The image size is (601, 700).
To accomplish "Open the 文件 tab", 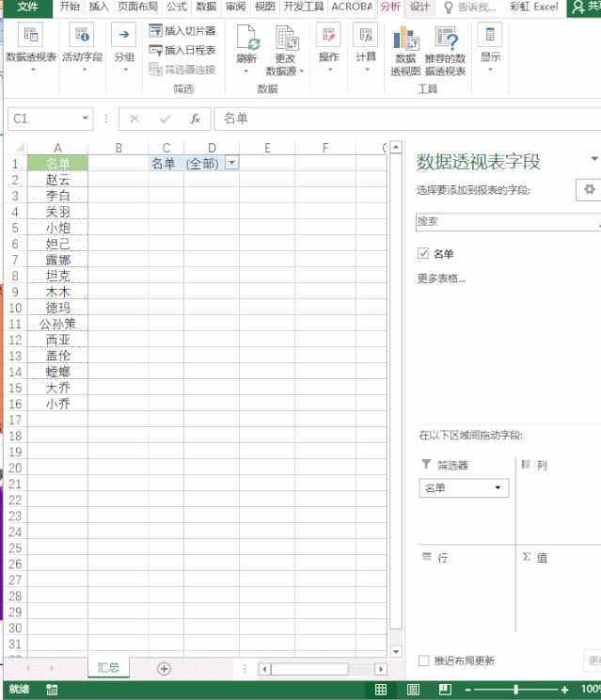I will [x=27, y=8].
